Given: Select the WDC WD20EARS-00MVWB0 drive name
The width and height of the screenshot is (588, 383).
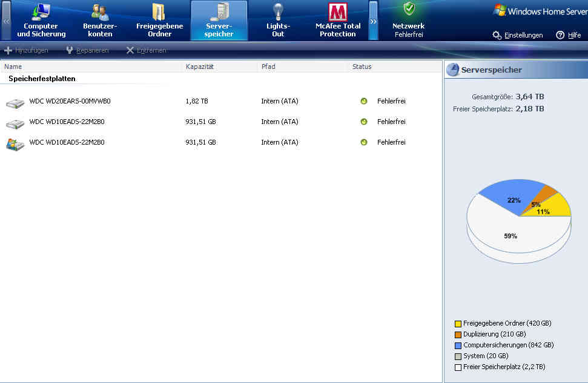Looking at the screenshot, I should click(70, 101).
